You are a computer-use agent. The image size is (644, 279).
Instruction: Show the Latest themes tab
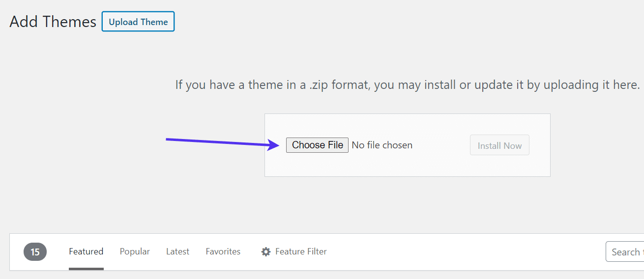(x=177, y=251)
